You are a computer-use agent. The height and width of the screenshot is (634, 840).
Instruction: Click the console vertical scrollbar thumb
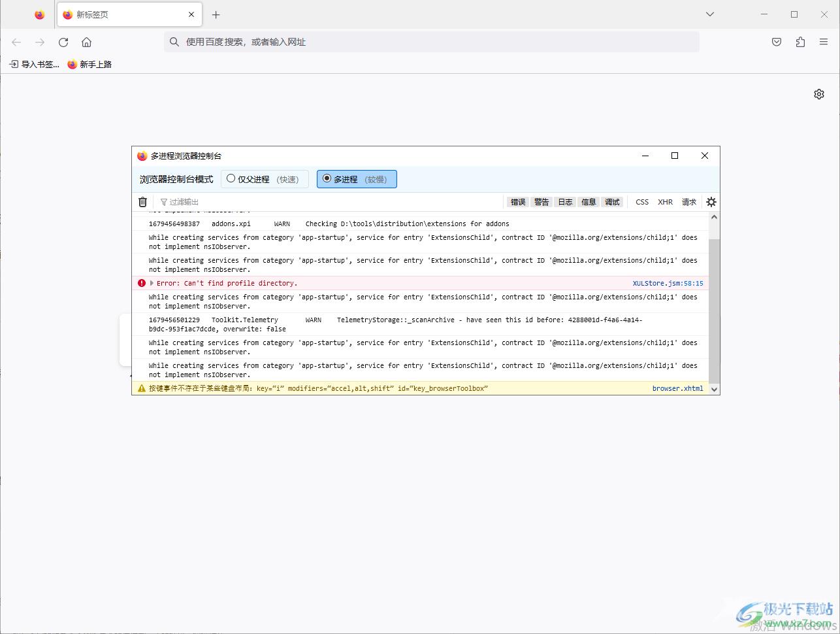[714, 310]
